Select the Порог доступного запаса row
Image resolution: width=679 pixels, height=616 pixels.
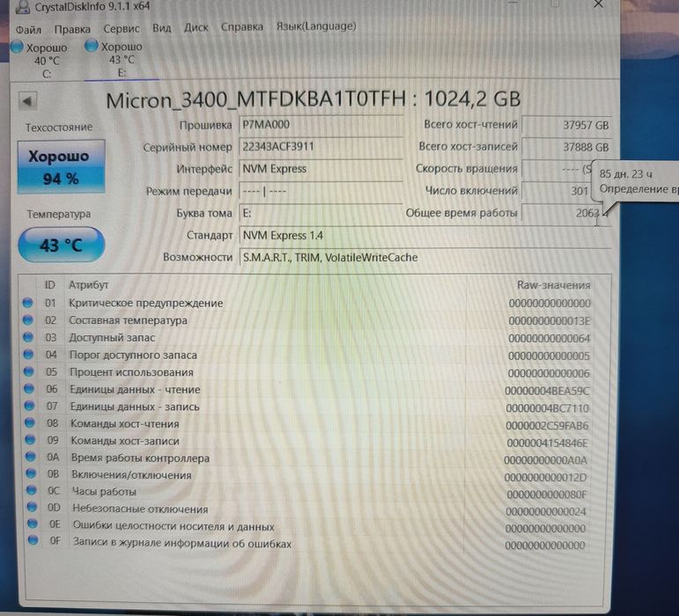[x=306, y=356]
